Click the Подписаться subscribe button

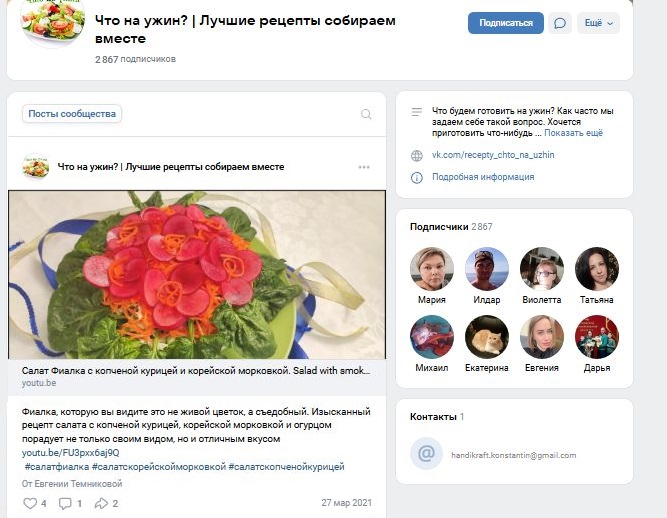click(x=505, y=23)
